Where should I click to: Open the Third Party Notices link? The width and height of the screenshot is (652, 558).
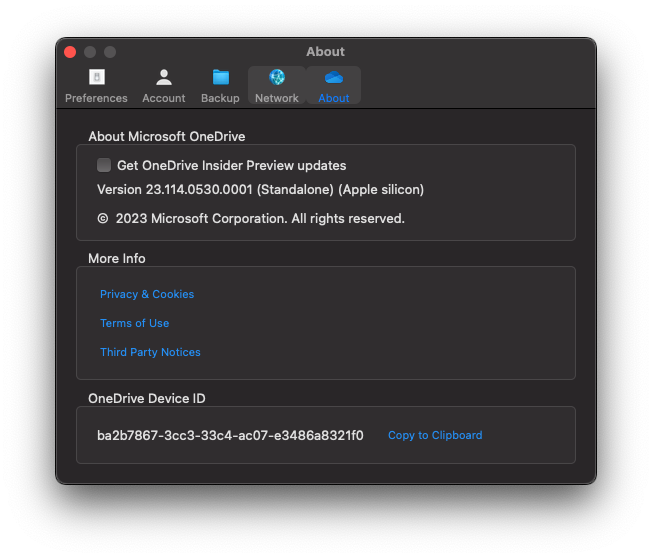150,352
